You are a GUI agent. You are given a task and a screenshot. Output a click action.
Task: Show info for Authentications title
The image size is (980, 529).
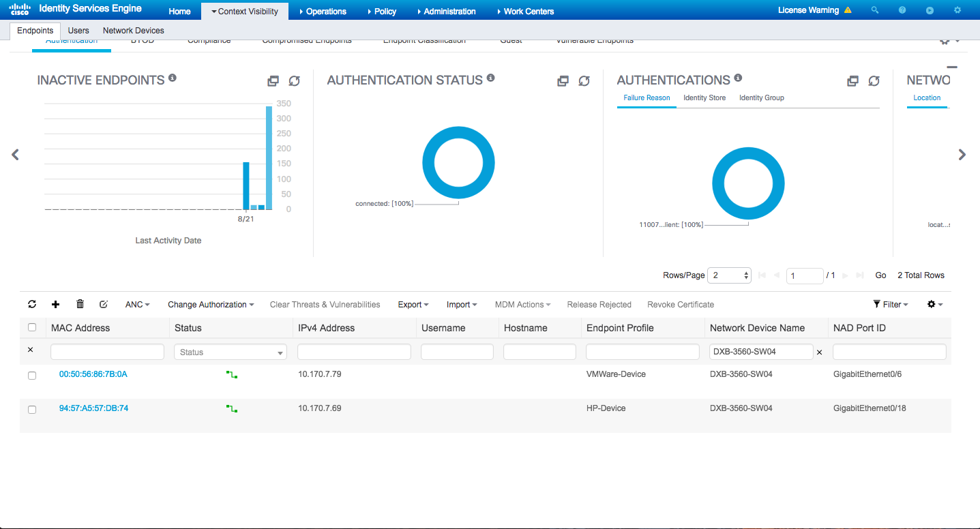738,78
